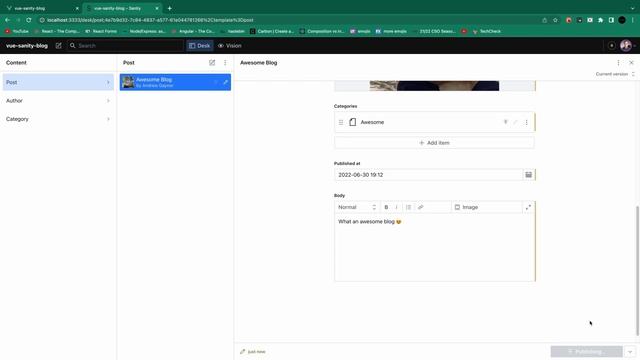Image resolution: width=640 pixels, height=360 pixels.
Task: Click the Awesome Blog post thumbnail
Action: [x=128, y=82]
